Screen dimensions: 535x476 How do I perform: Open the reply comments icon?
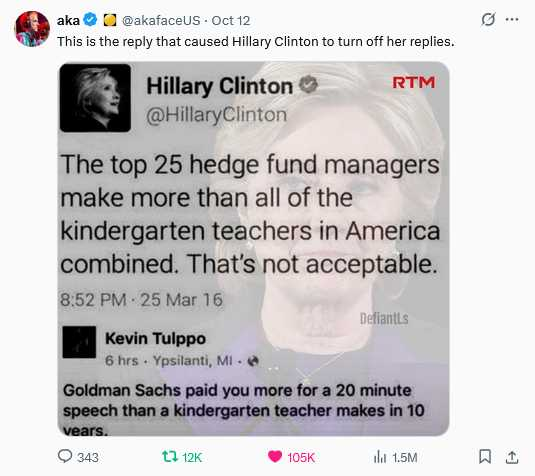click(x=65, y=456)
